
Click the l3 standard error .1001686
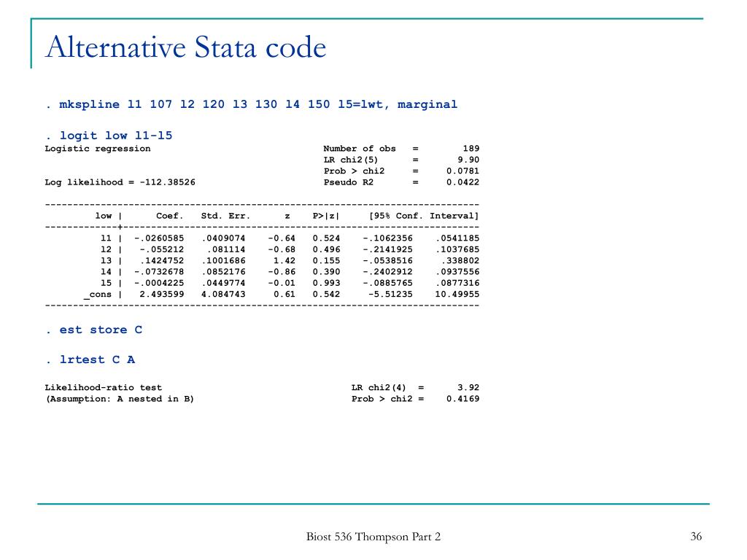[x=223, y=261]
